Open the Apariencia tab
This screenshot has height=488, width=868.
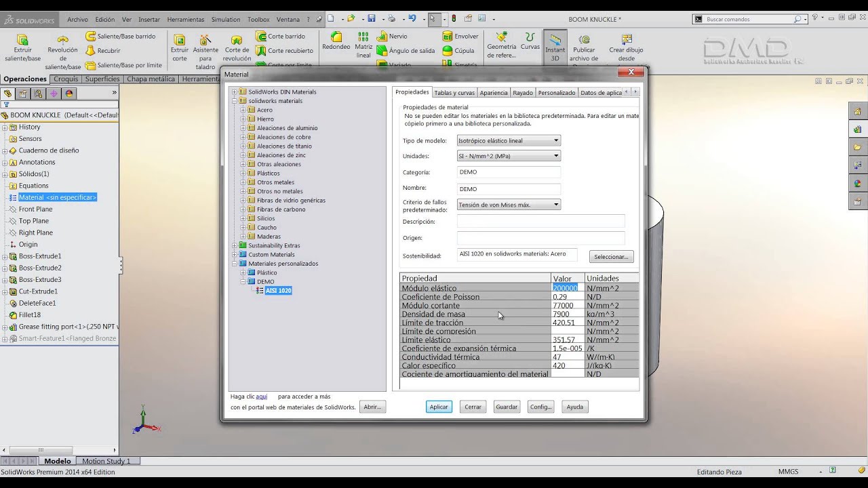(x=494, y=92)
